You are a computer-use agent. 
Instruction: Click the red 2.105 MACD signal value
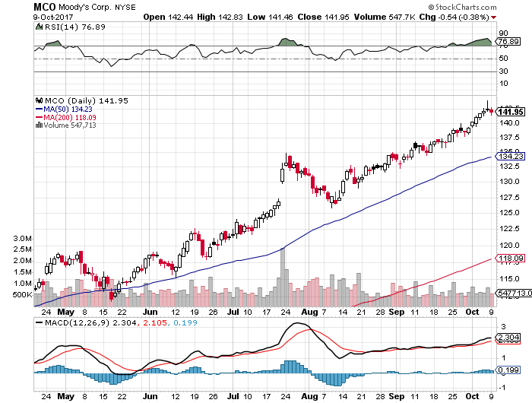click(x=155, y=323)
